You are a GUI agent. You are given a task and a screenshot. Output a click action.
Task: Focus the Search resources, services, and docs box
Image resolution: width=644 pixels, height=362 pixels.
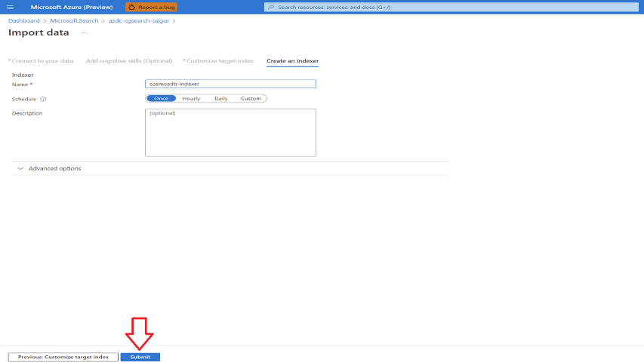coord(451,7)
